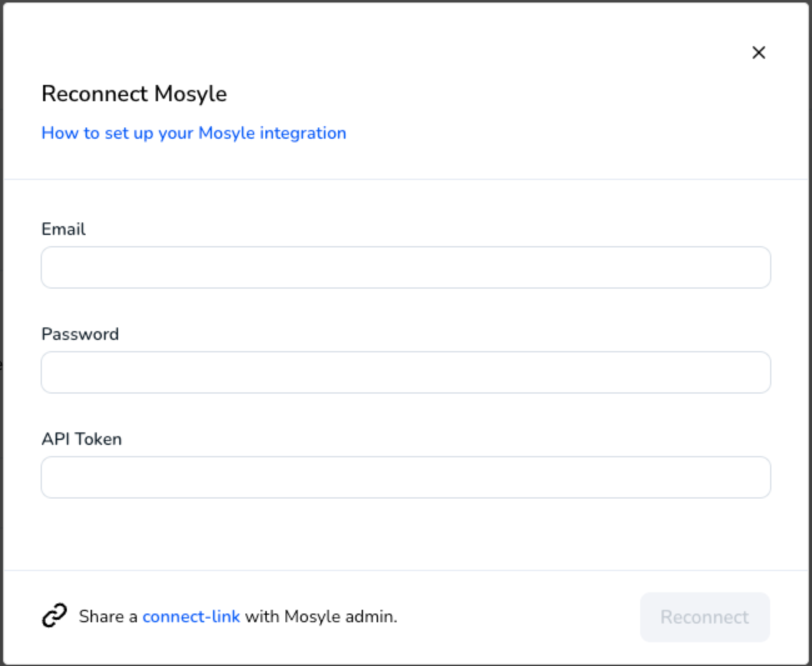Click the Password field label
Image resolution: width=812 pixels, height=666 pixels.
(80, 334)
